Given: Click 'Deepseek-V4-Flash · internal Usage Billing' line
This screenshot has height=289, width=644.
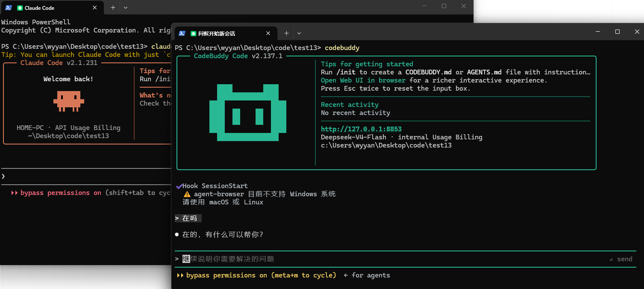Looking at the screenshot, I should (x=402, y=137).
